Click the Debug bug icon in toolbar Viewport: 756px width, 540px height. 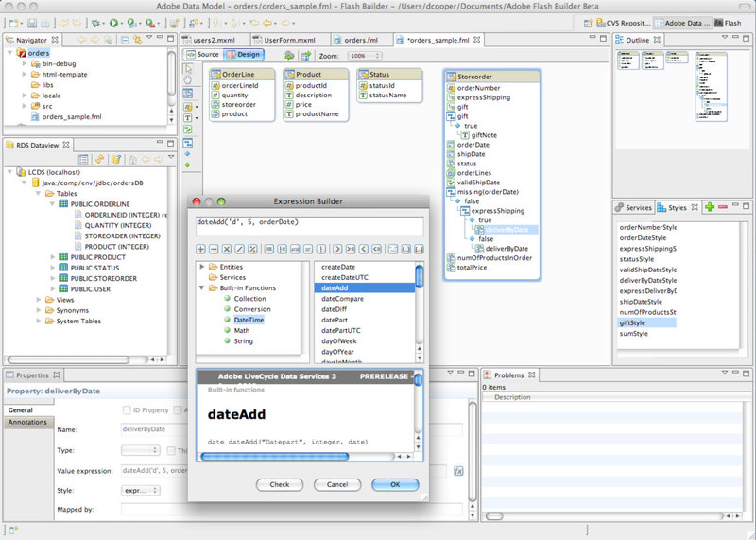click(x=95, y=23)
